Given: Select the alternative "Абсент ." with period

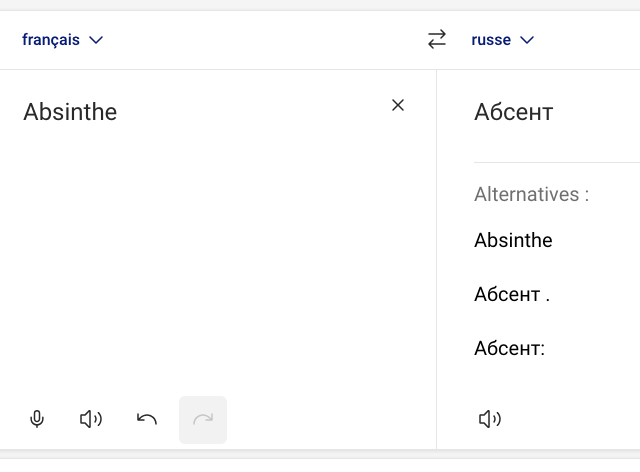Looking at the screenshot, I should click(x=512, y=294).
